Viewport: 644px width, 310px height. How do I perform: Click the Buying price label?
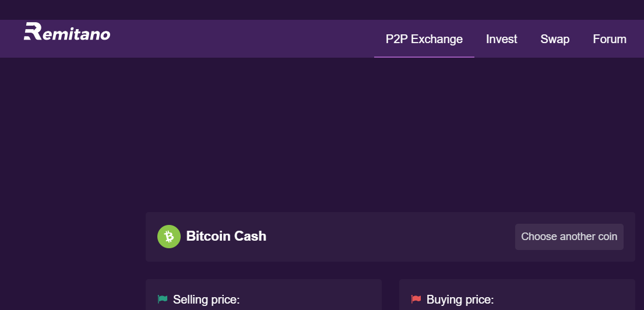(460, 300)
